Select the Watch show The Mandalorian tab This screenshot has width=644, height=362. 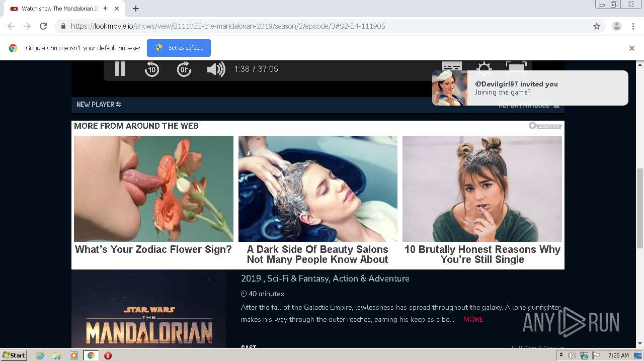click(60, 9)
